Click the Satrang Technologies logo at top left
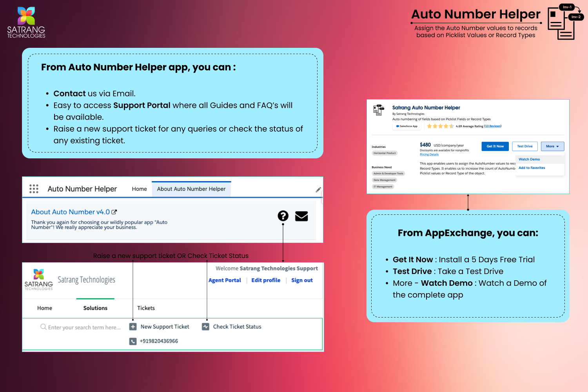588x392 pixels. 26,22
